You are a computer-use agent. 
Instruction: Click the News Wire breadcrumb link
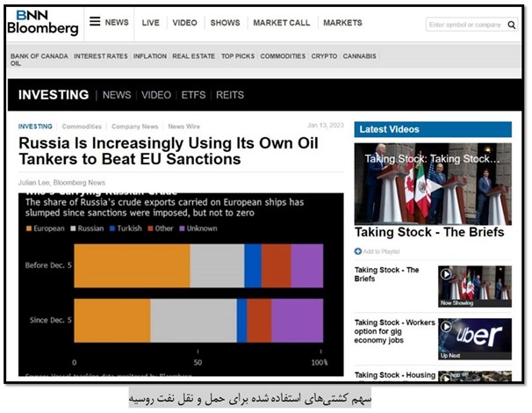point(183,127)
